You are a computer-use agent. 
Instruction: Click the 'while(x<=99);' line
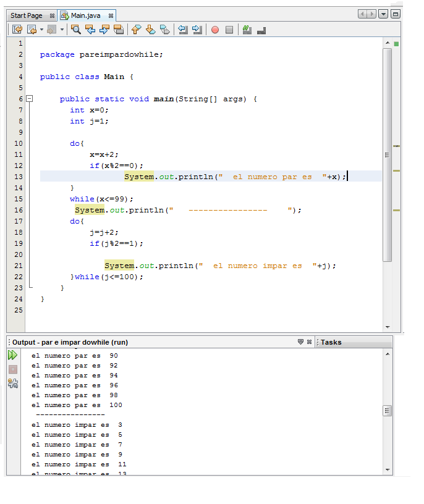click(101, 199)
